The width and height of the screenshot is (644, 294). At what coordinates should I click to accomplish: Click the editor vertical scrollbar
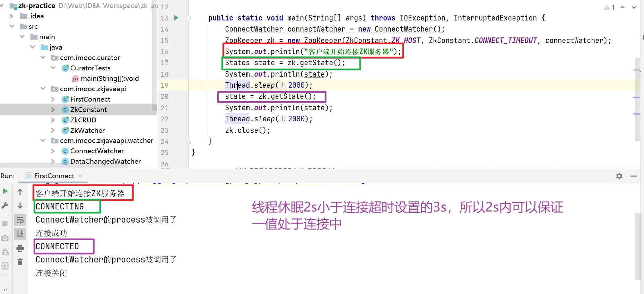point(637,99)
